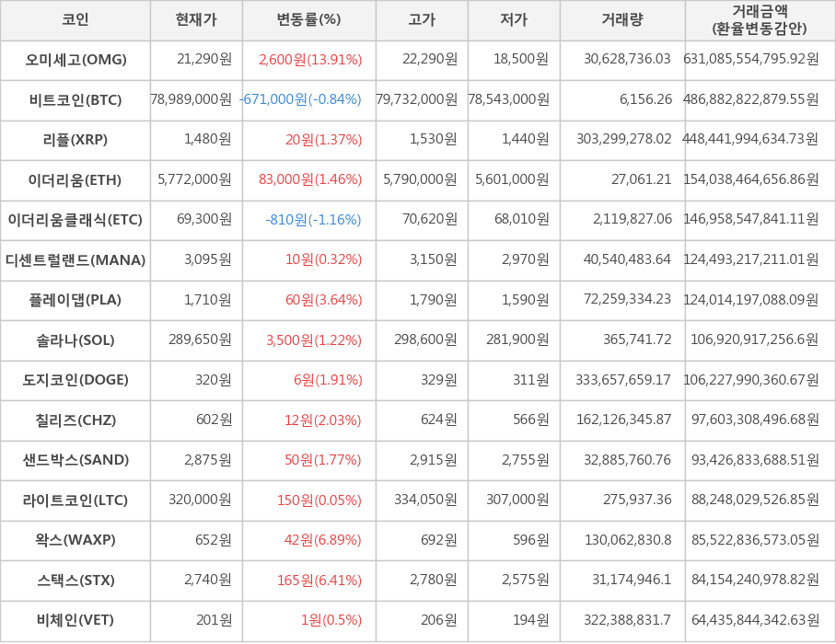Click the 거래량 column header

click(x=622, y=20)
